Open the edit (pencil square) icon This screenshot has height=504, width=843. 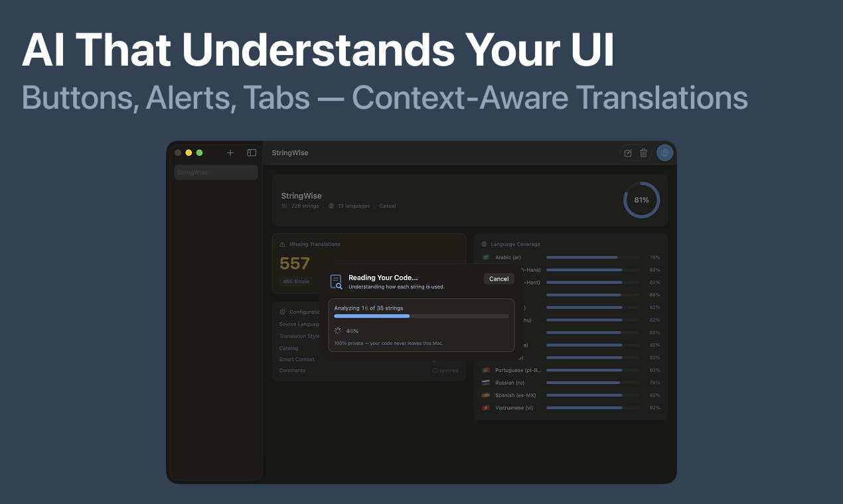pos(628,153)
